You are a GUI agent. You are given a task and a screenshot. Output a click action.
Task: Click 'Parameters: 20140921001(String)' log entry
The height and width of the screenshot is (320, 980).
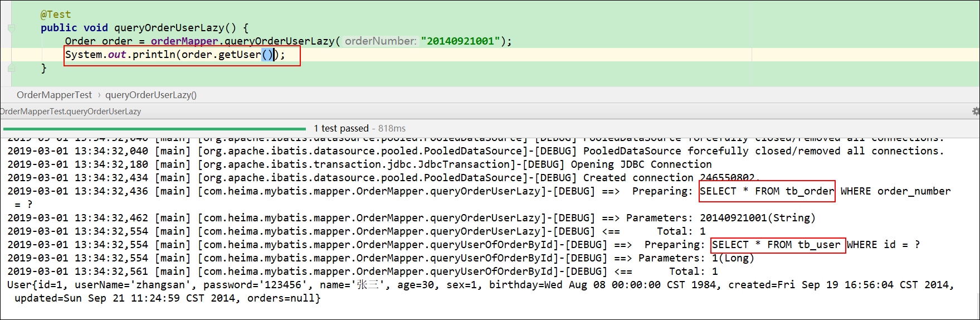click(720, 218)
